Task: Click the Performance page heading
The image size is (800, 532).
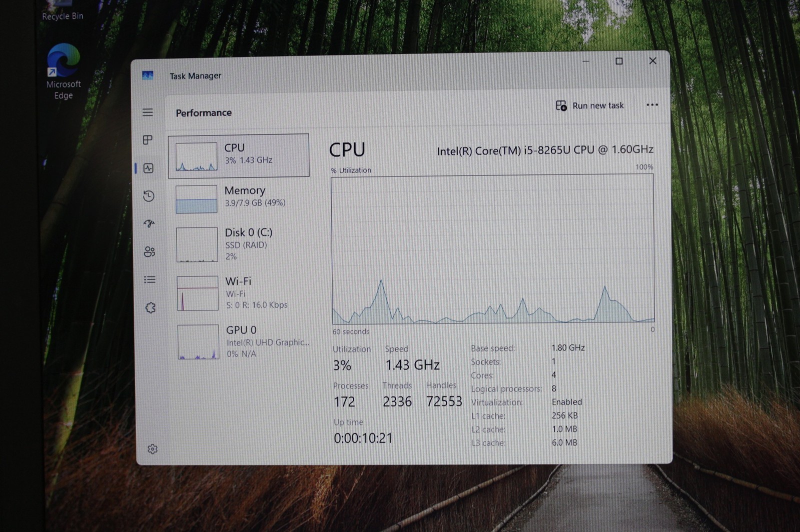Action: pyautogui.click(x=204, y=113)
